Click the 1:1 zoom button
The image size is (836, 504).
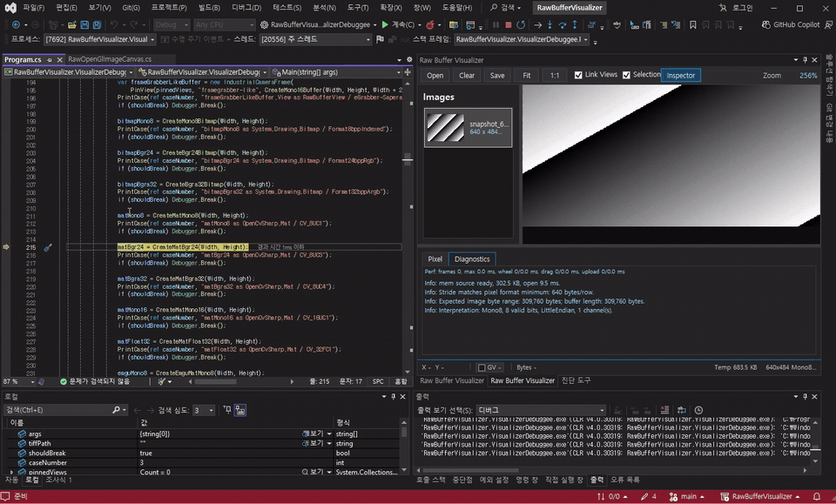tap(555, 75)
